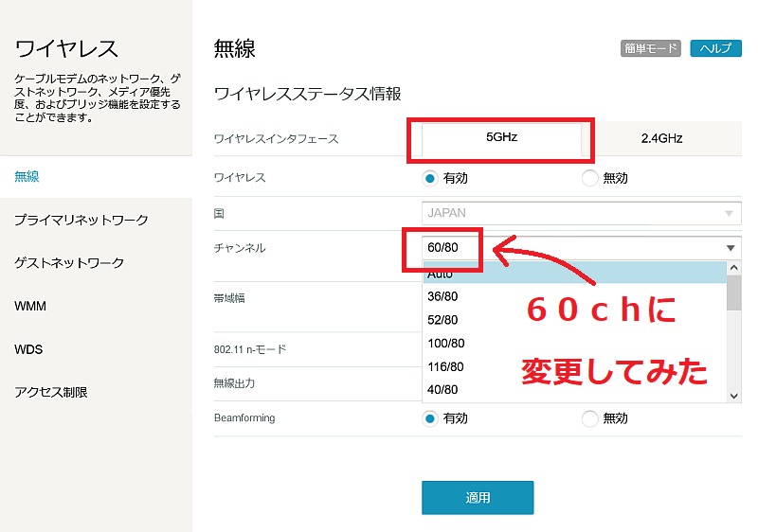Screen dimensions: 758x532
Task: Click the 帯域幅 label text
Action: tap(229, 298)
